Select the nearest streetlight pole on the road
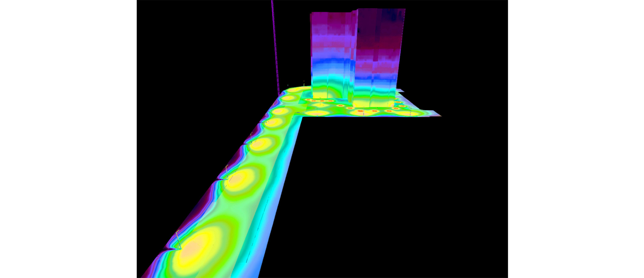Image resolution: width=644 pixels, height=278 pixels. click(x=178, y=239)
